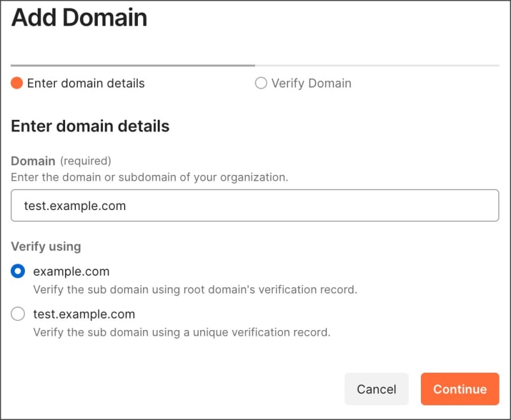This screenshot has width=511, height=420.
Task: Select the test.example.com unique verification option
Action: 17,314
